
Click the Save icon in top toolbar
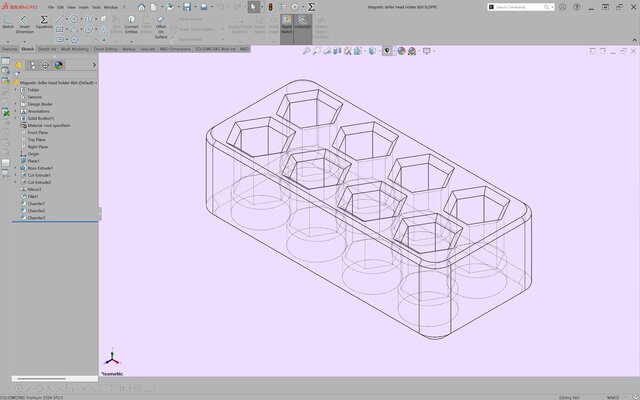188,8
